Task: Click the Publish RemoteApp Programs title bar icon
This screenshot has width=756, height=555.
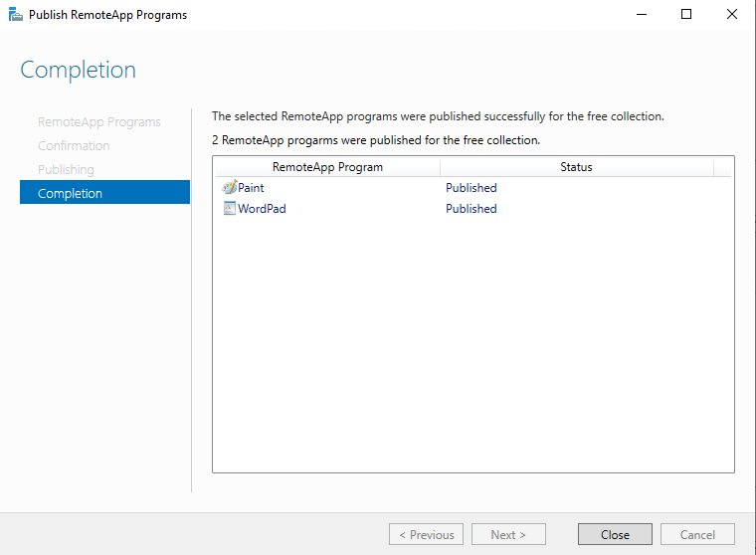Action: coord(16,15)
